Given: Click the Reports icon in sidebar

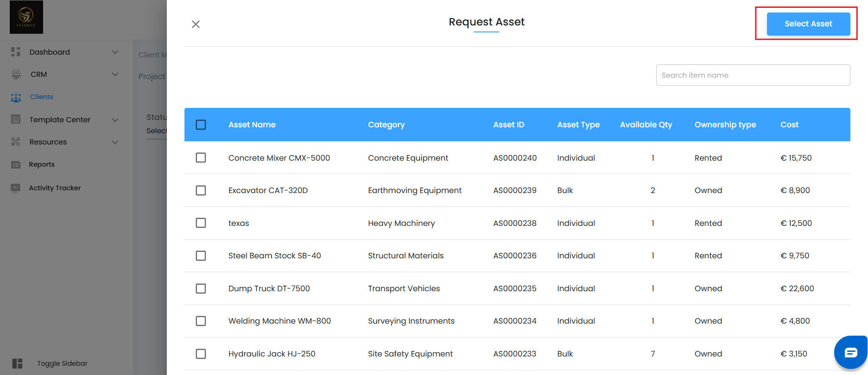Looking at the screenshot, I should click(x=16, y=164).
